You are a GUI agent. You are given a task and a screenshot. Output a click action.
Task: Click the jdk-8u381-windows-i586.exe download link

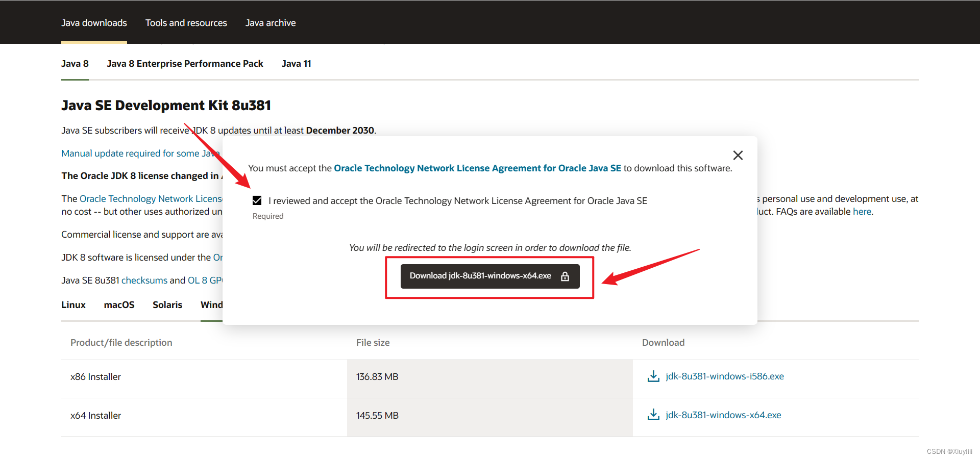click(725, 376)
